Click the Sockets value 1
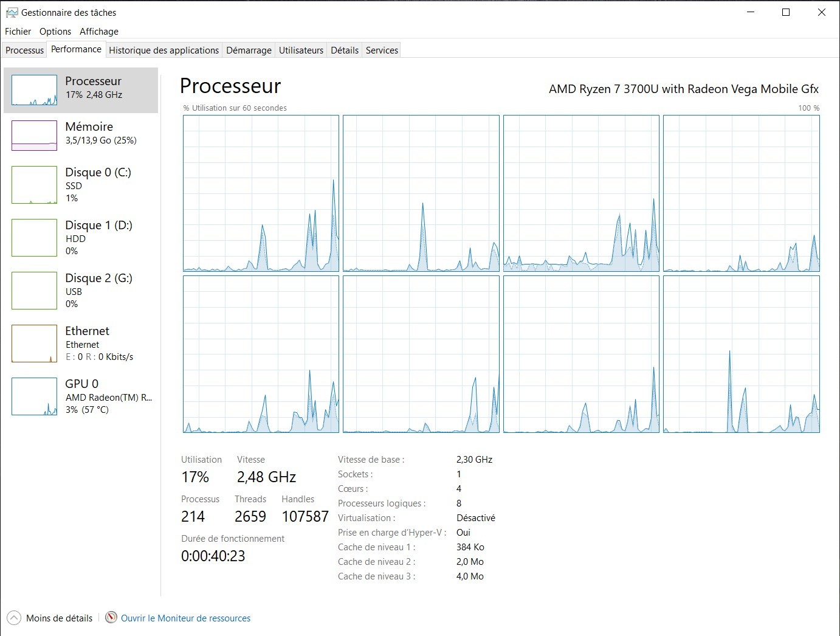The image size is (840, 636). pos(459,474)
